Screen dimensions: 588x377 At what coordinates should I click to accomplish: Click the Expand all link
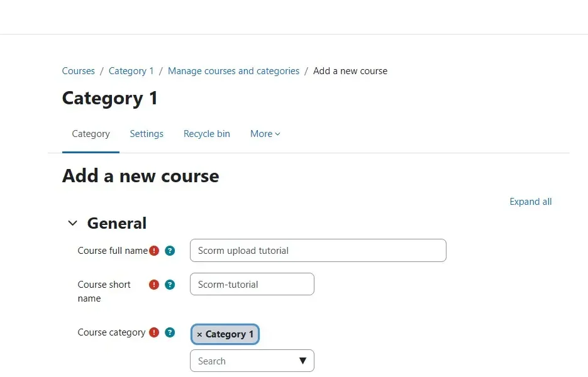[x=530, y=202]
